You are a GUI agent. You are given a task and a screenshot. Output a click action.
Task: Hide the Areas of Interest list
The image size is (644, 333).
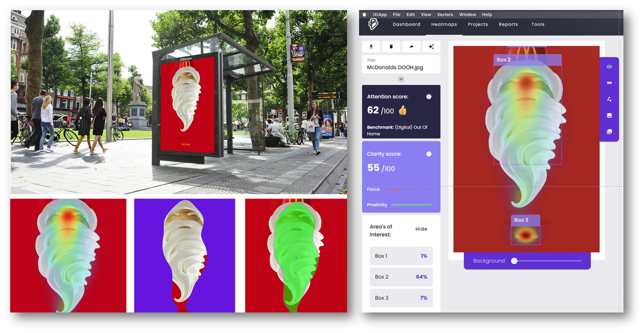coord(421,229)
